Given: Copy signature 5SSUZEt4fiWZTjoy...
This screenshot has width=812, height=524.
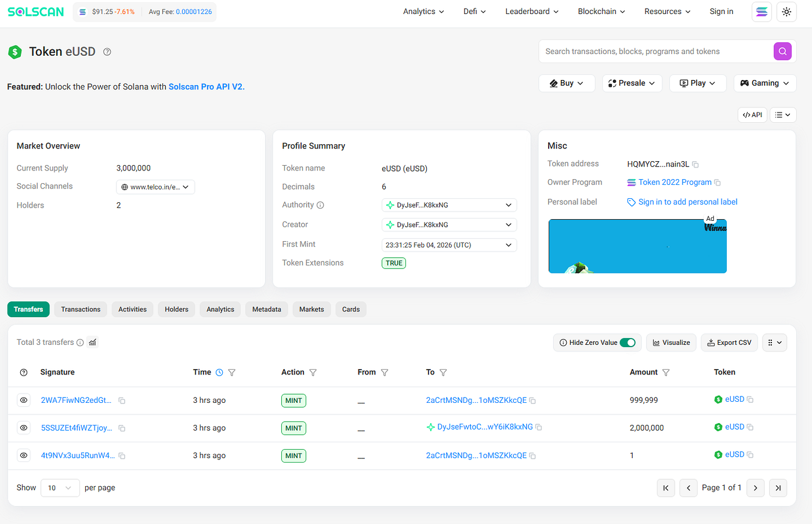Looking at the screenshot, I should (122, 428).
